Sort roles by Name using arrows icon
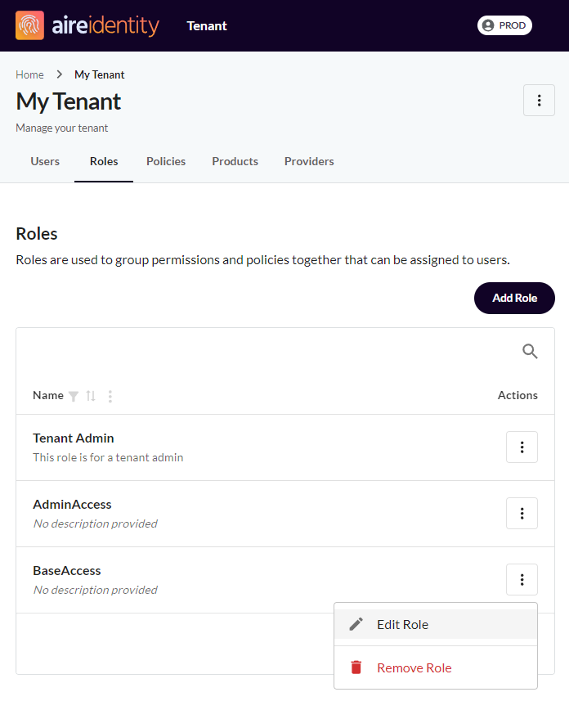 pos(91,396)
